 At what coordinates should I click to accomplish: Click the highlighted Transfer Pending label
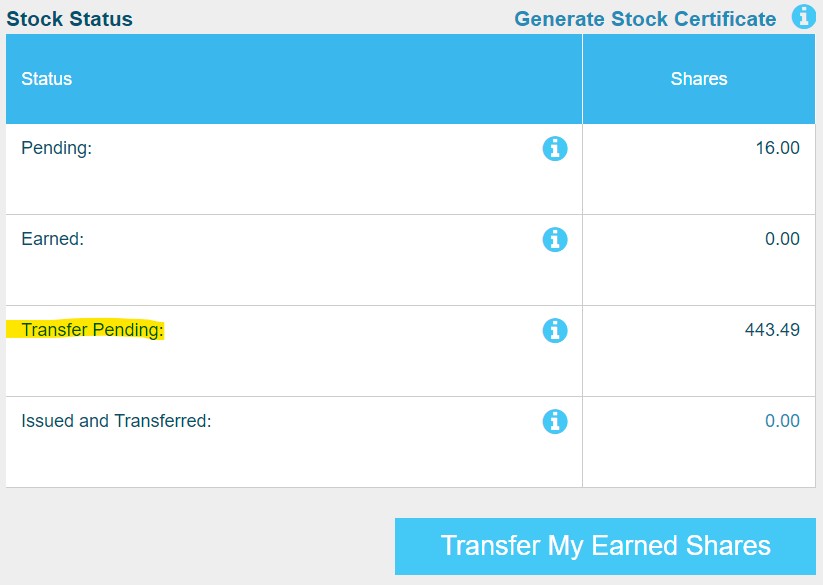click(92, 329)
